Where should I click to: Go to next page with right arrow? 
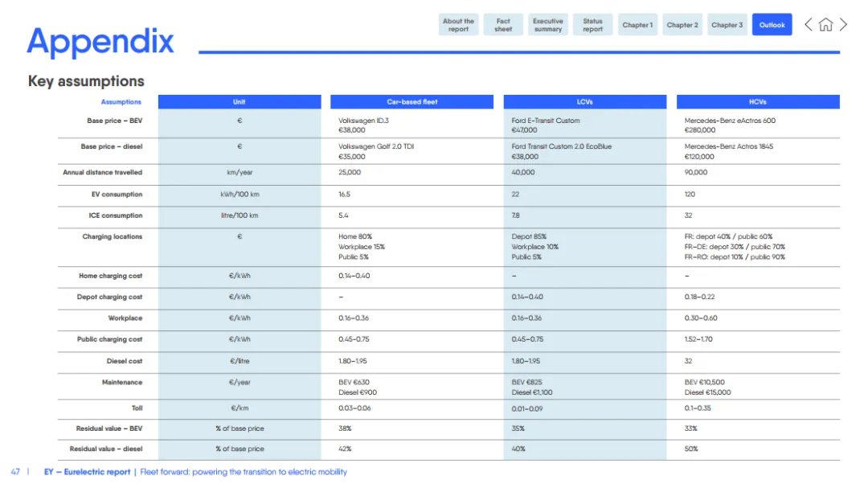[x=843, y=24]
